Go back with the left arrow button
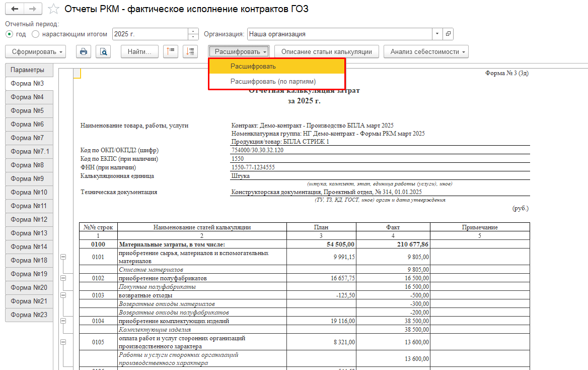588x370 pixels. (15, 9)
